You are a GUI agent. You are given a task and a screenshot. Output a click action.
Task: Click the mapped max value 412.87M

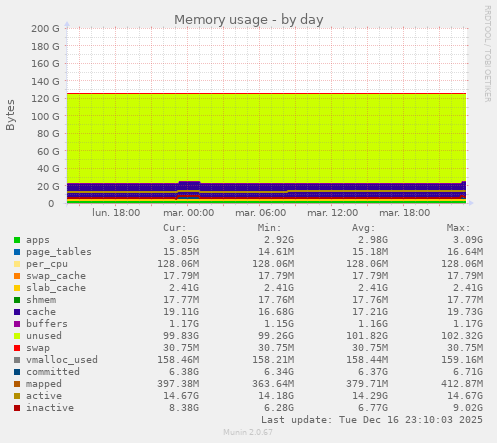[x=462, y=384]
